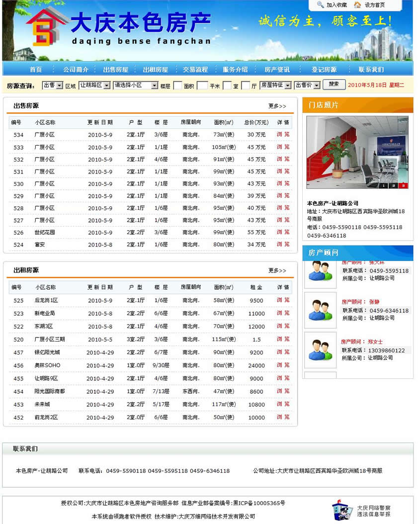Expand the 让胡路区 district dropdown
Viewport: 420px width, 524px height.
[x=94, y=86]
